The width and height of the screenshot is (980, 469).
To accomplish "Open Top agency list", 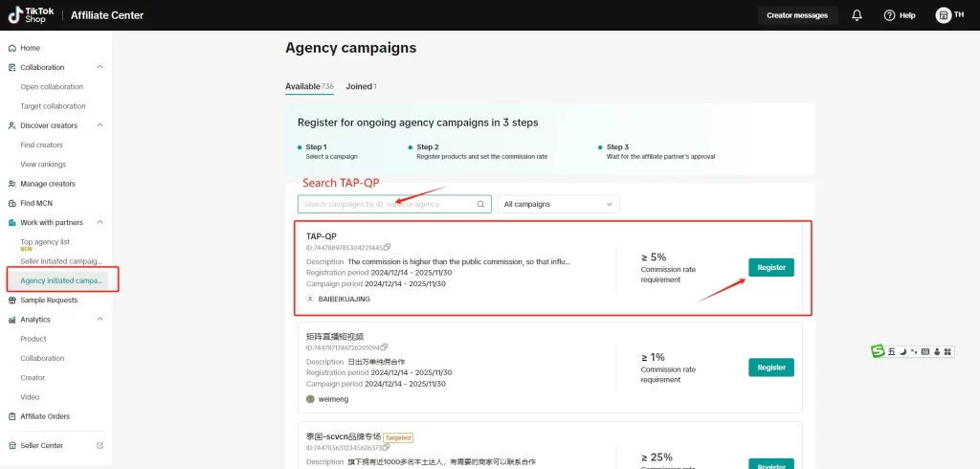I will click(45, 242).
